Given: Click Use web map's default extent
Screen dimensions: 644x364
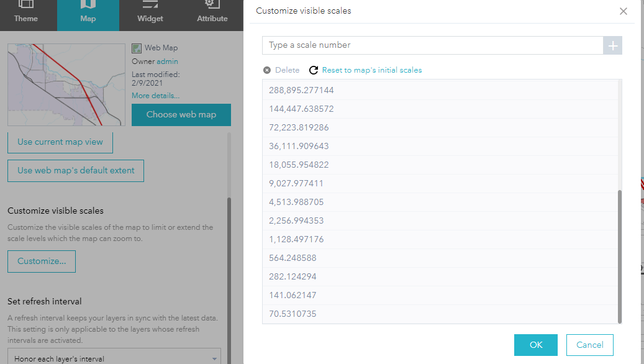Looking at the screenshot, I should coord(75,170).
